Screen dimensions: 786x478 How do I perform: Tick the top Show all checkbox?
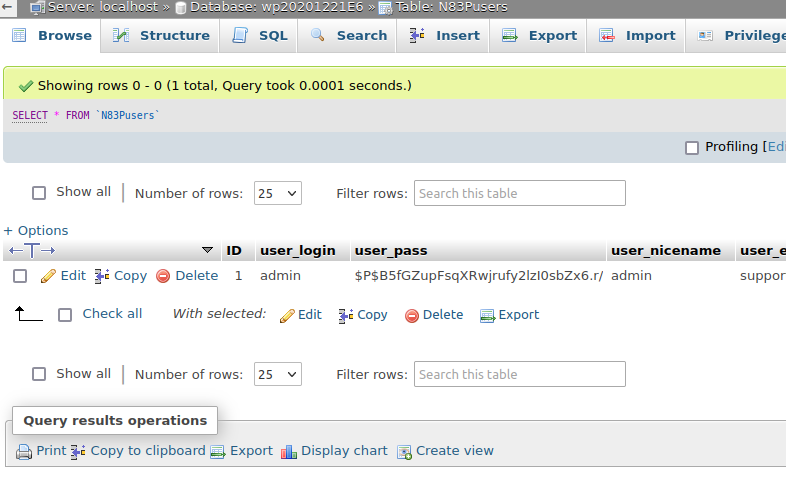tap(40, 193)
